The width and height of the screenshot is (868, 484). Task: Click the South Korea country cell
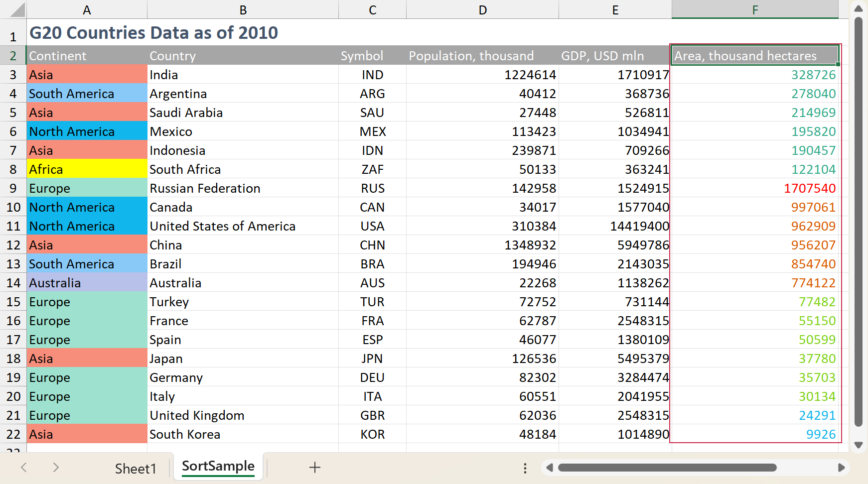tap(243, 434)
